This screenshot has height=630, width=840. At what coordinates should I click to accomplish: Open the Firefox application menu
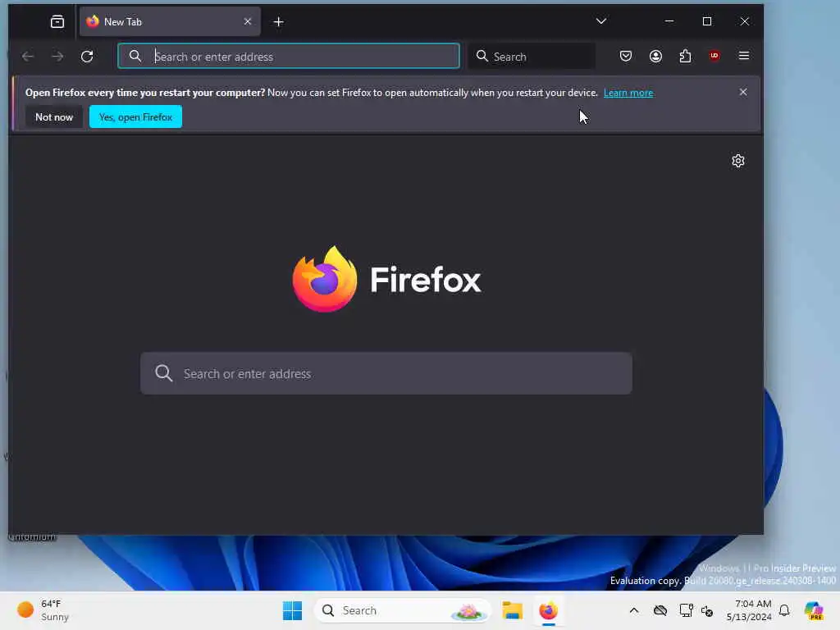click(x=743, y=56)
